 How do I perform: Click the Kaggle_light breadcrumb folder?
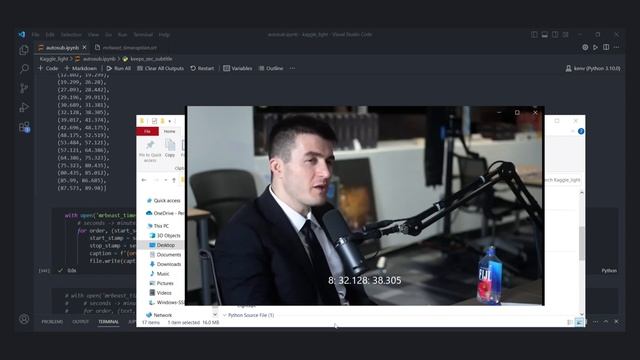(54, 59)
